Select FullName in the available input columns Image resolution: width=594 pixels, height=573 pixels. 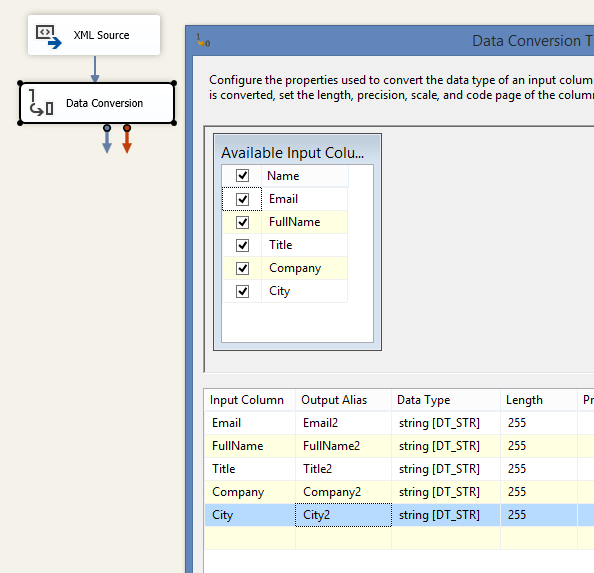305,222
